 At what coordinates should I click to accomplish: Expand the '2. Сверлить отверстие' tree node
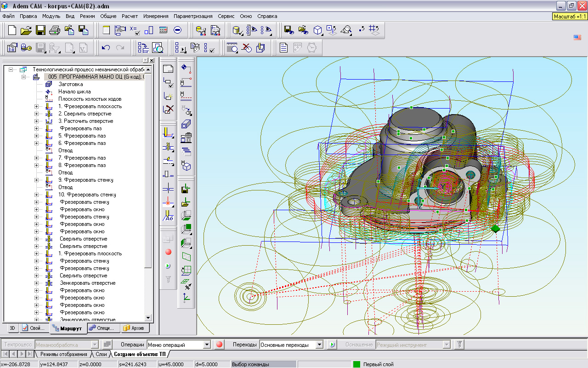tap(37, 114)
